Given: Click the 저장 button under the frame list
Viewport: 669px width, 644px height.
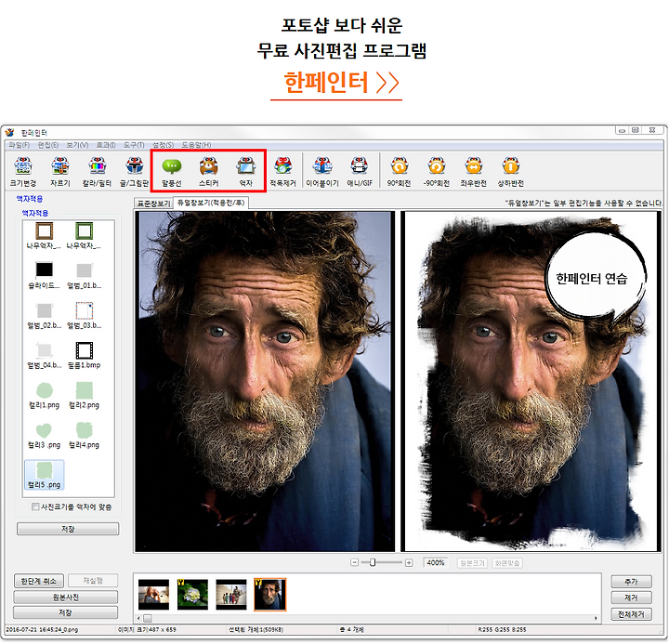Looking at the screenshot, I should click(68, 529).
